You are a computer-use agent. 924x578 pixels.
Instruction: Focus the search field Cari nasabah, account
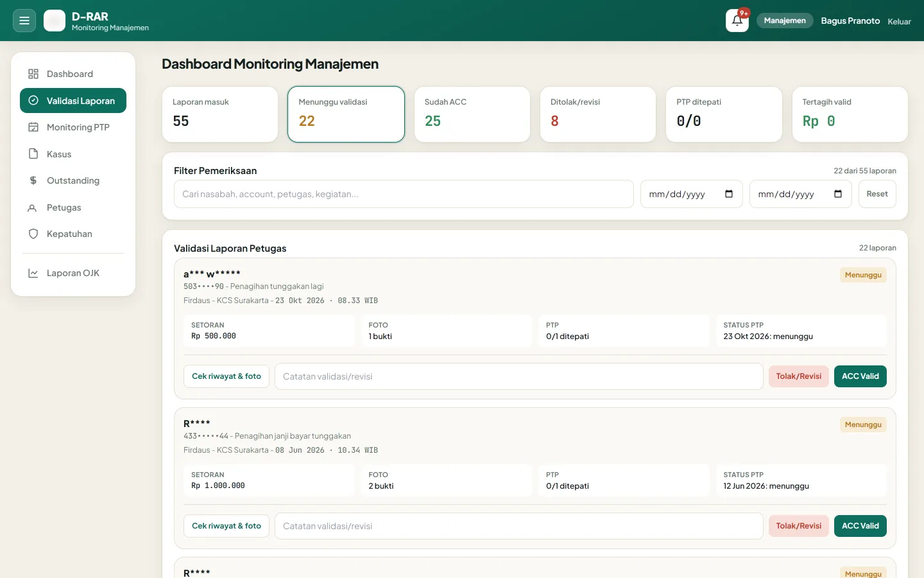pyautogui.click(x=404, y=194)
